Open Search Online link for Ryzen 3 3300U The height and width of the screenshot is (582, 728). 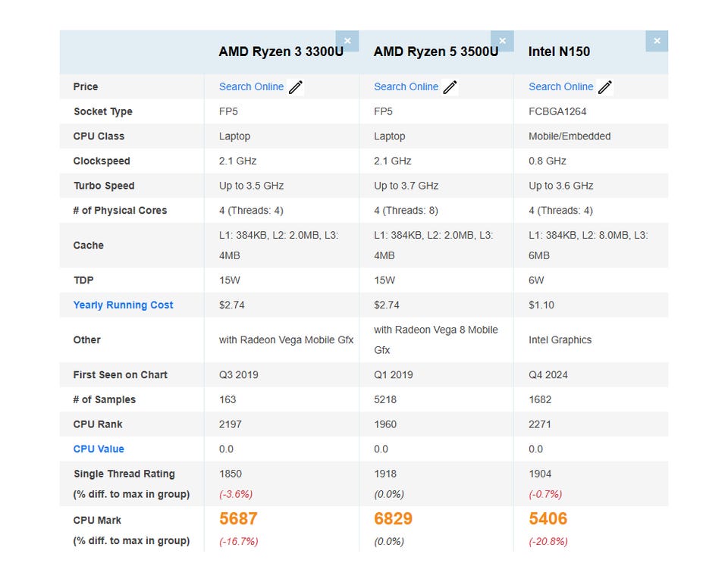tap(251, 87)
